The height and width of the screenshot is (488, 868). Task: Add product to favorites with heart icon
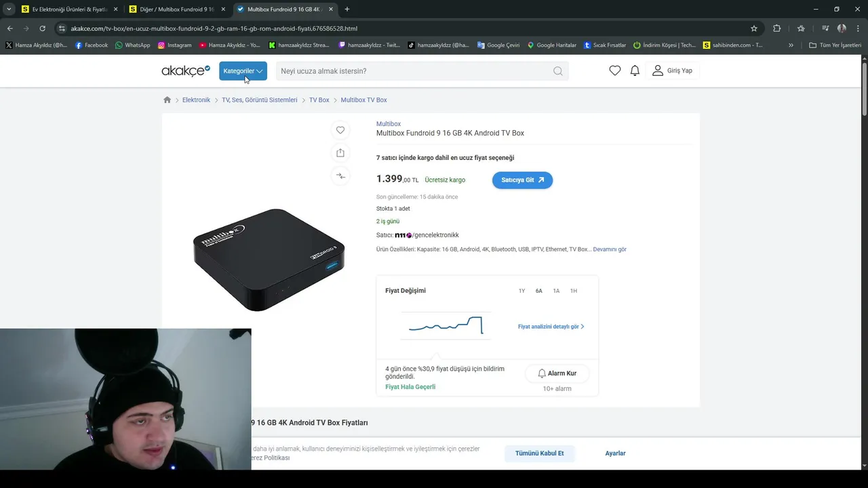tap(340, 130)
